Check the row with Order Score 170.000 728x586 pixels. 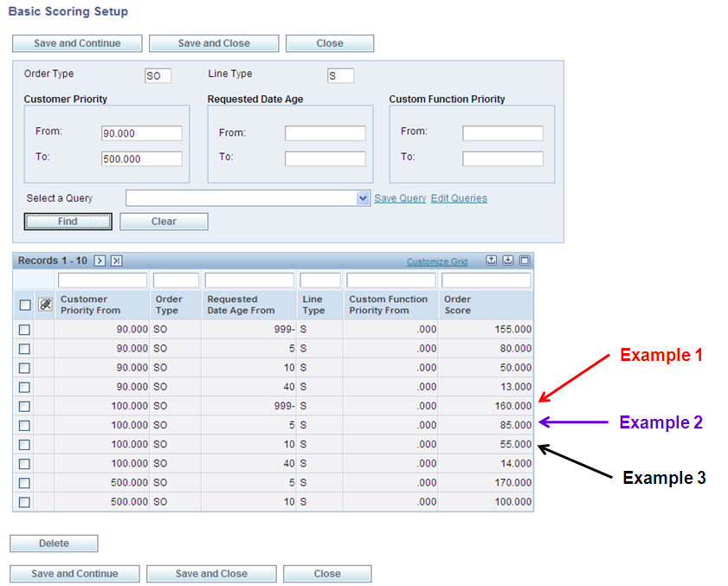point(24,483)
